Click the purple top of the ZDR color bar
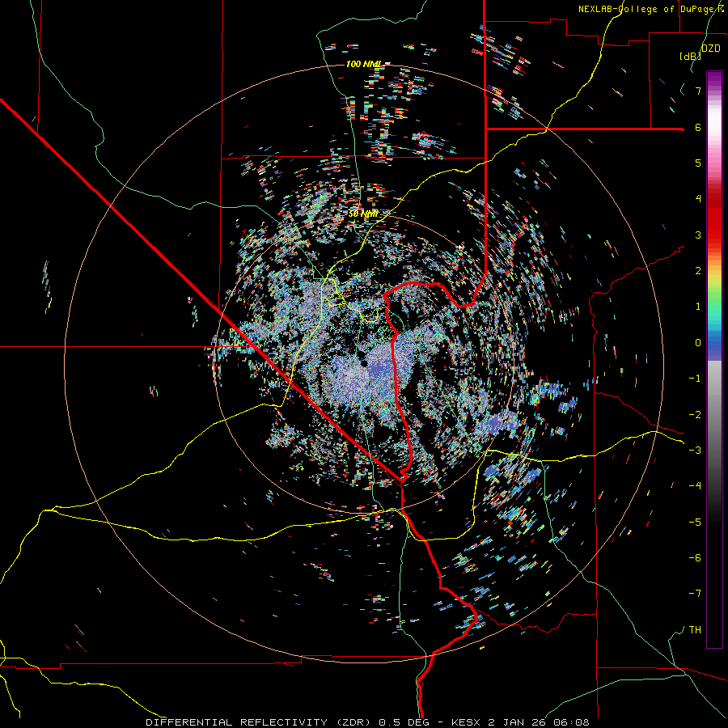Viewport: 728px width, 728px height. (714, 79)
